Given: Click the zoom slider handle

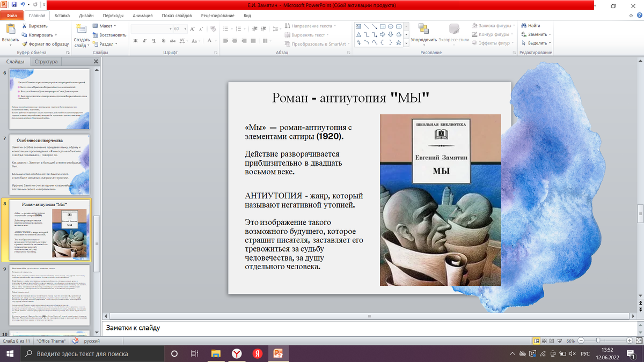Looking at the screenshot, I should [598, 341].
